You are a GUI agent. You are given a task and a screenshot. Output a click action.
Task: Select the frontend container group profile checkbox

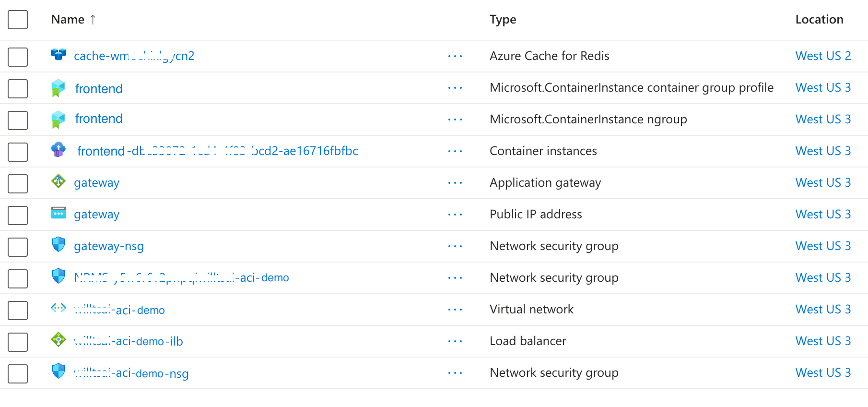point(18,89)
